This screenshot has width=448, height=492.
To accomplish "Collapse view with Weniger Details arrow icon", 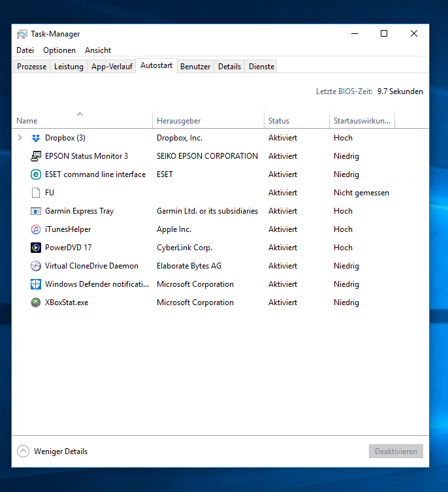I will 23,451.
